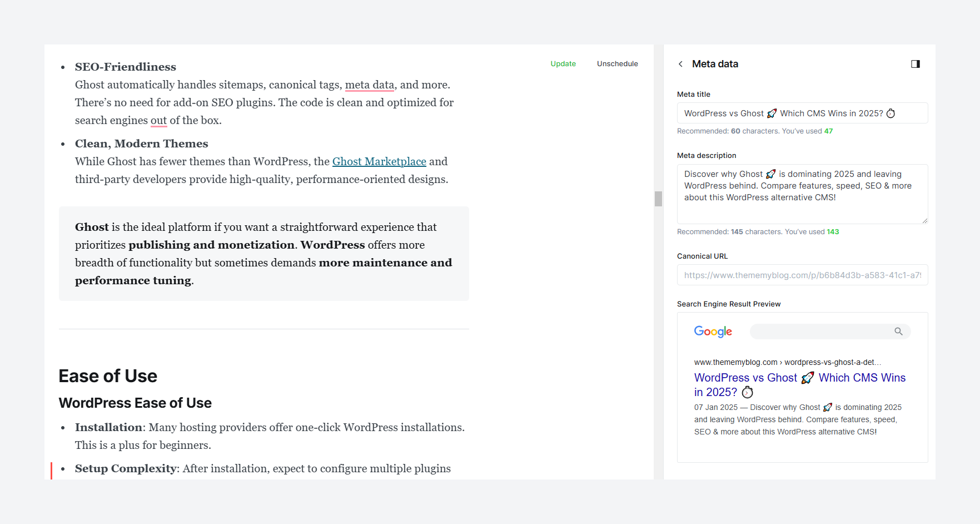This screenshot has height=524, width=980.
Task: Click the magnifier in the Google preview
Action: pyautogui.click(x=899, y=331)
